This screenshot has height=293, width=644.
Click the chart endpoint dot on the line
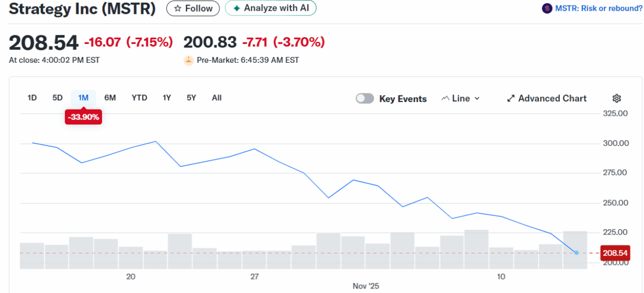point(576,253)
